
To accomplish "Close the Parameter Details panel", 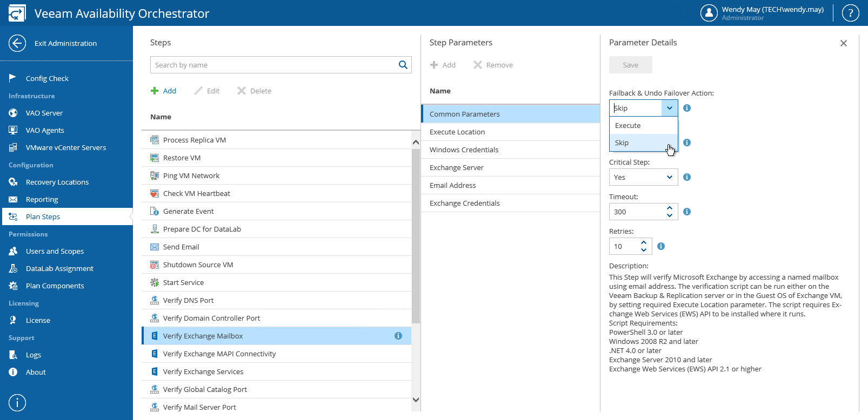I will (844, 43).
